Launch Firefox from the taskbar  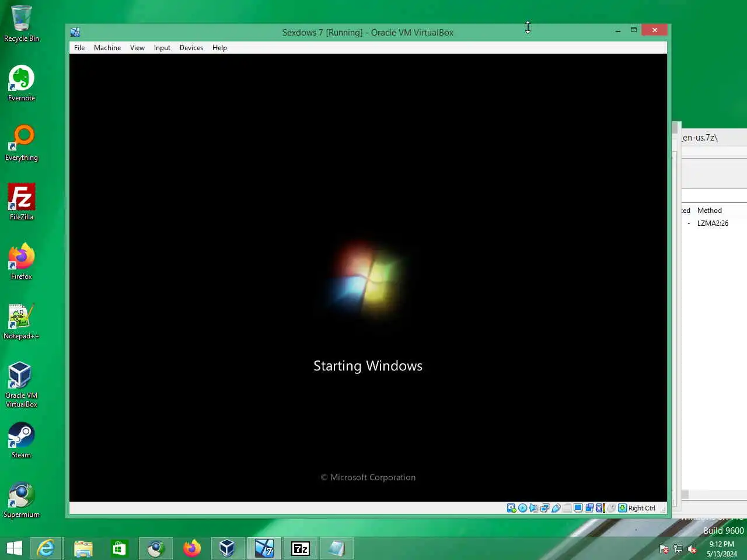[x=192, y=548]
